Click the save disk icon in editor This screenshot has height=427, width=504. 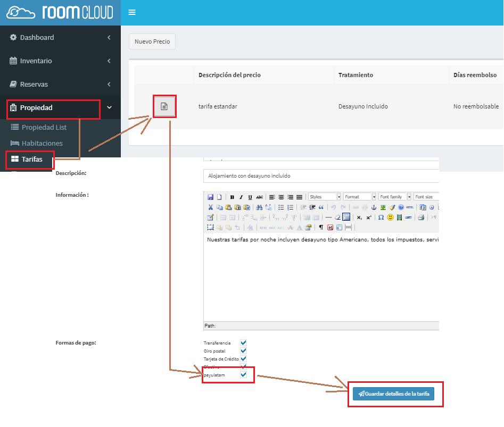[210, 197]
